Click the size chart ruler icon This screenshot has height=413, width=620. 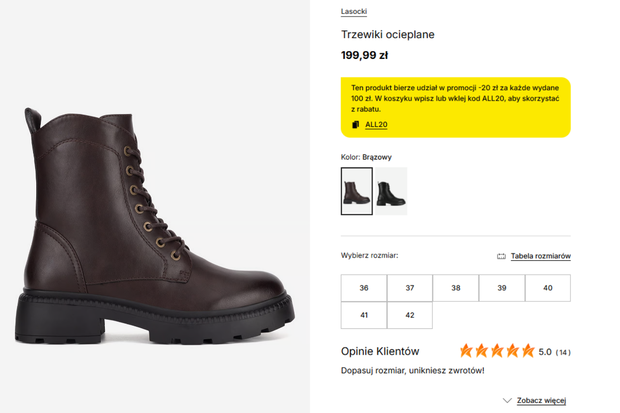(501, 256)
